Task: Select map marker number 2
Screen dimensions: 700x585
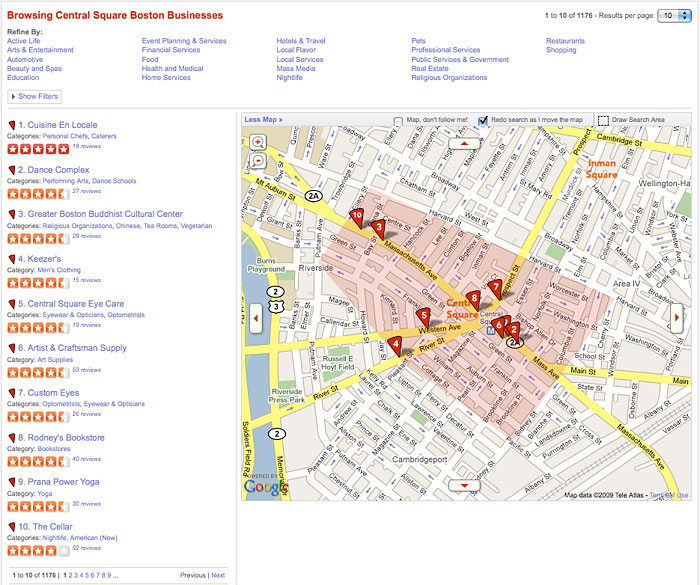Action: point(514,331)
